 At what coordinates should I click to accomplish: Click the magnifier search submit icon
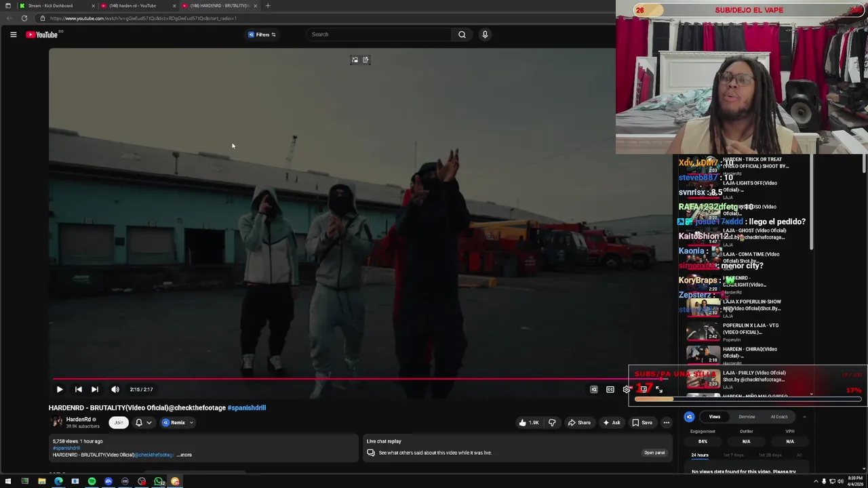point(462,35)
